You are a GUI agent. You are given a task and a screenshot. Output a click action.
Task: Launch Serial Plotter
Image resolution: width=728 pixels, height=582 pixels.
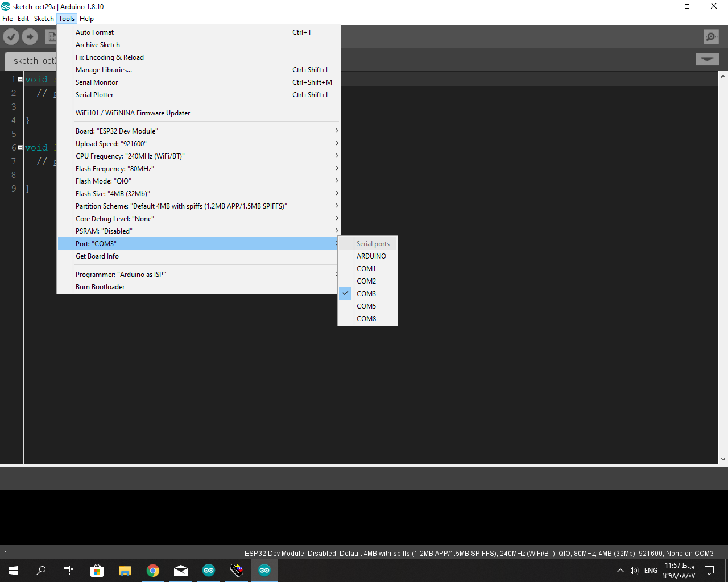tap(198, 95)
